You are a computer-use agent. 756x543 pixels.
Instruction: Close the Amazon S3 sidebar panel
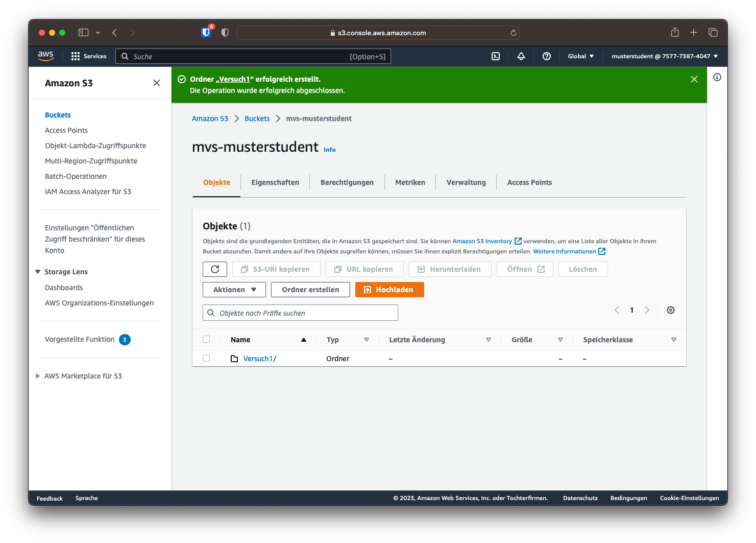click(x=157, y=83)
